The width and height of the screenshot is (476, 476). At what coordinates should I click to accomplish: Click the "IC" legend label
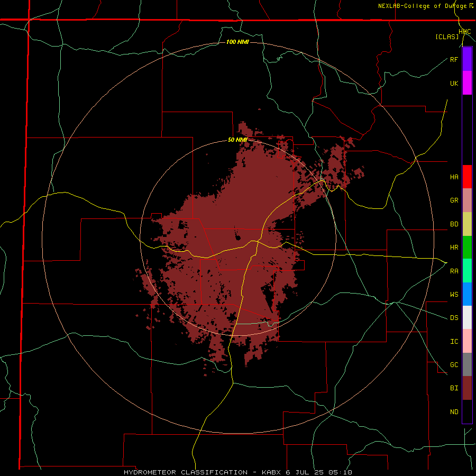tap(454, 342)
